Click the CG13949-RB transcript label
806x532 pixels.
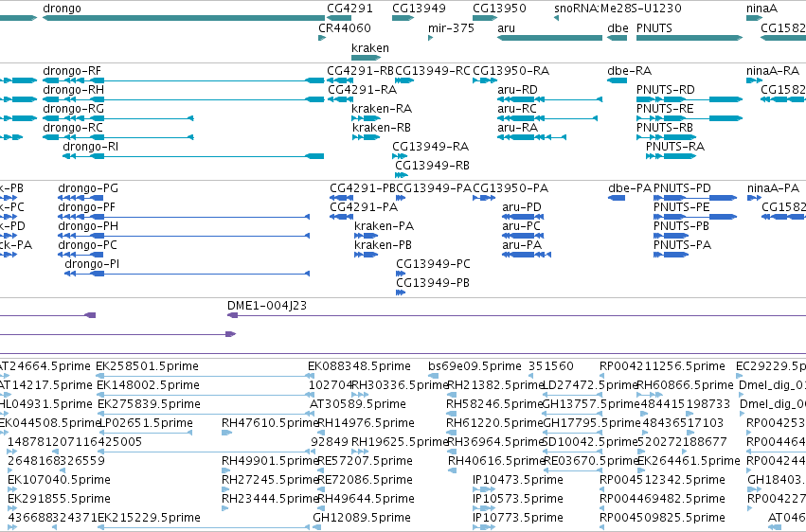click(432, 166)
